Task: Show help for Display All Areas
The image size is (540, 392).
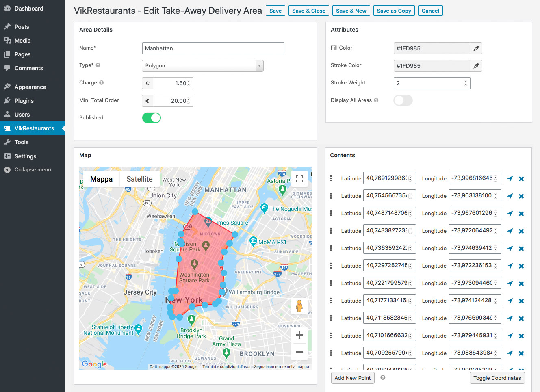Action: pos(376,100)
